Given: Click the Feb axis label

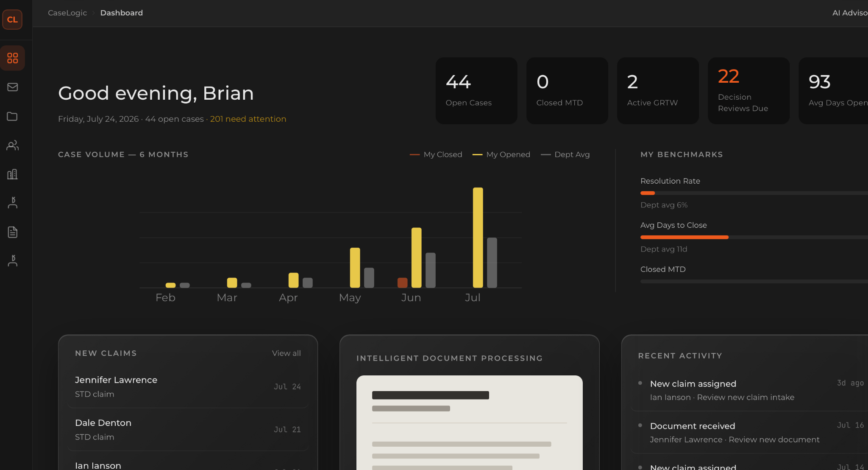Looking at the screenshot, I should [x=165, y=297].
